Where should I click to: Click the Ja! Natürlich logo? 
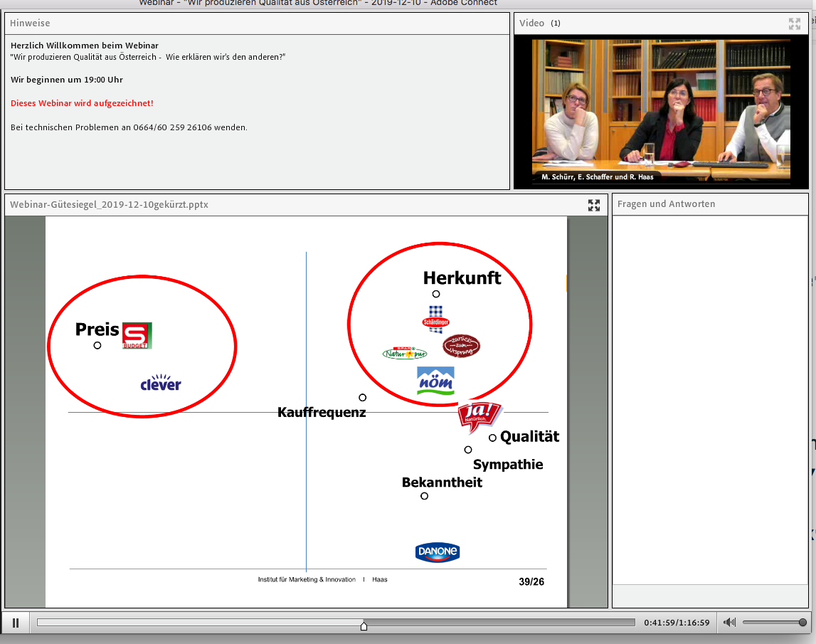(479, 416)
